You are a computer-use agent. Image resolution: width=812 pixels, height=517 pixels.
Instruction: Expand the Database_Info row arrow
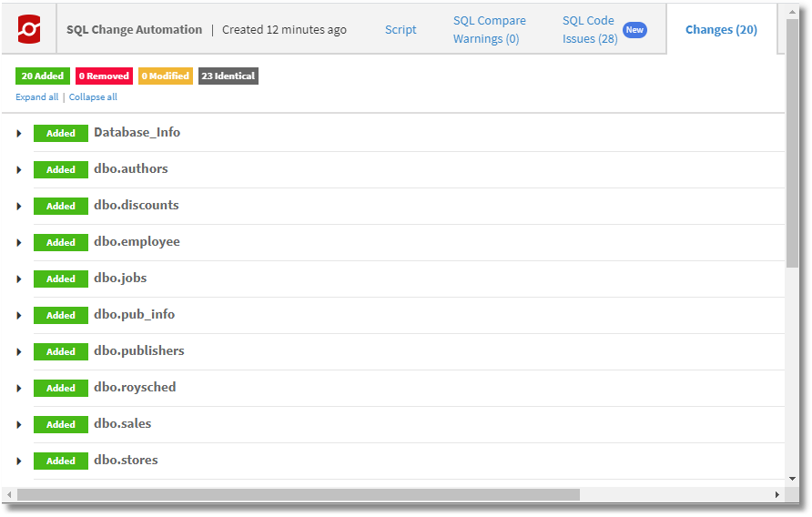click(x=19, y=134)
